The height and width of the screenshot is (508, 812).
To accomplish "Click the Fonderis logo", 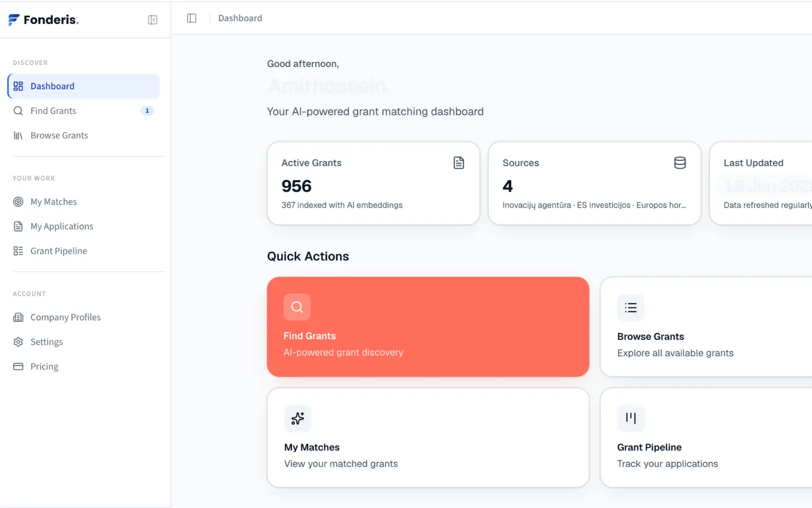I will pos(44,20).
